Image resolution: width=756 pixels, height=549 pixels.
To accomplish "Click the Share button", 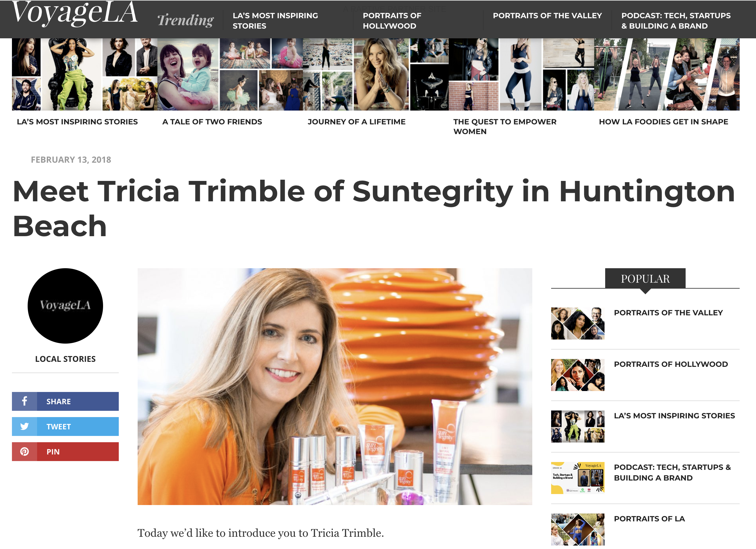I will 65,401.
